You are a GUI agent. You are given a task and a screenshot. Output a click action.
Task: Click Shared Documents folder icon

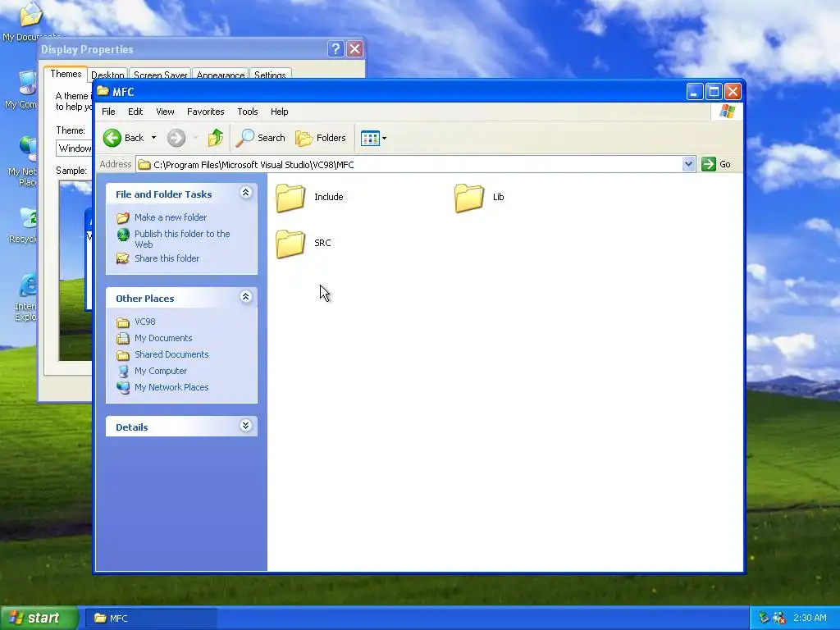coord(123,355)
